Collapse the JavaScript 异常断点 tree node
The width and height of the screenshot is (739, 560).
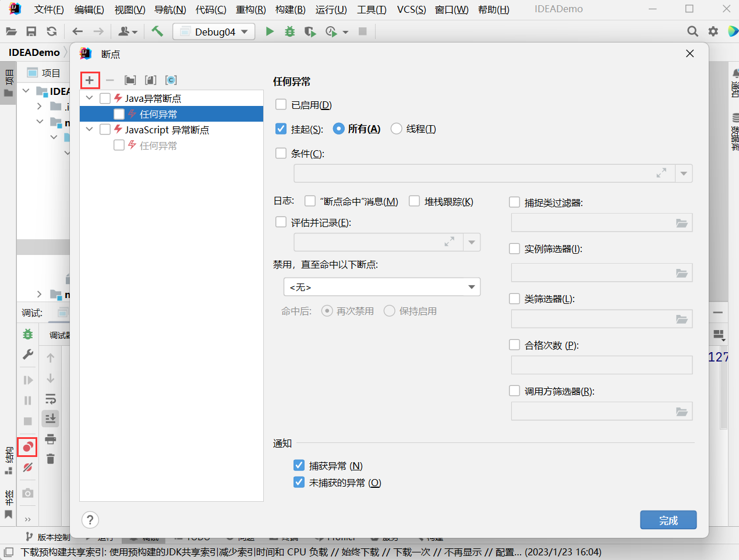(x=89, y=129)
